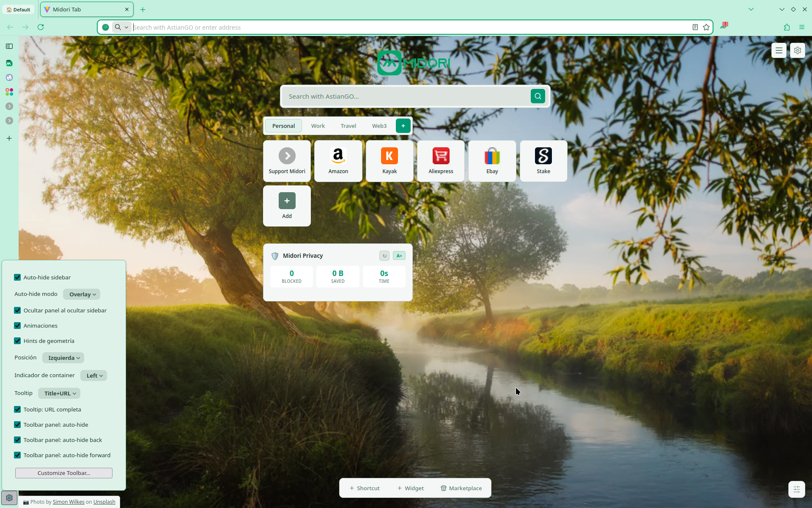812x508 pixels.
Task: Toggle the sidebar panel layout icon
Action: pyautogui.click(x=9, y=46)
